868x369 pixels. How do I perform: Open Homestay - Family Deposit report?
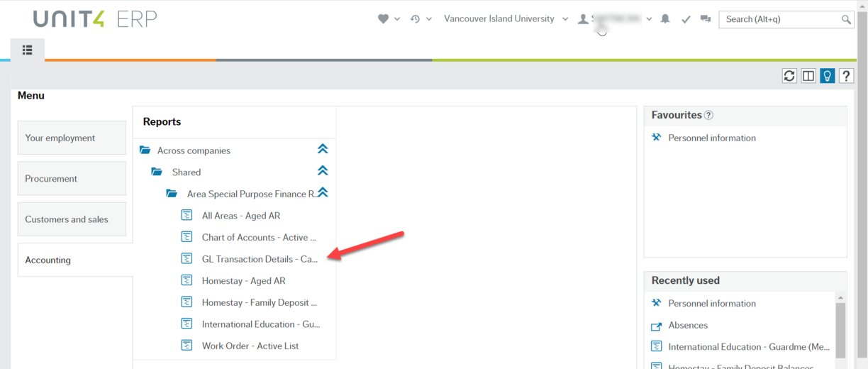(260, 303)
